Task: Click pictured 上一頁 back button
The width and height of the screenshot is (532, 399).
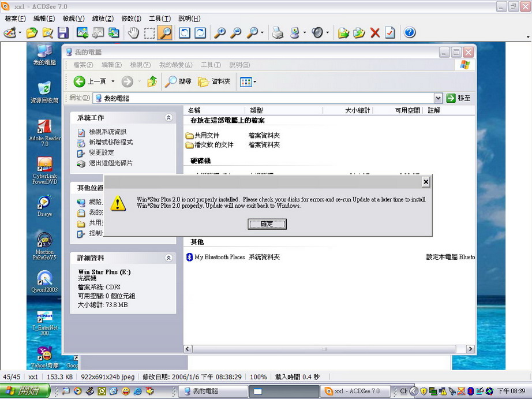Action: point(89,81)
